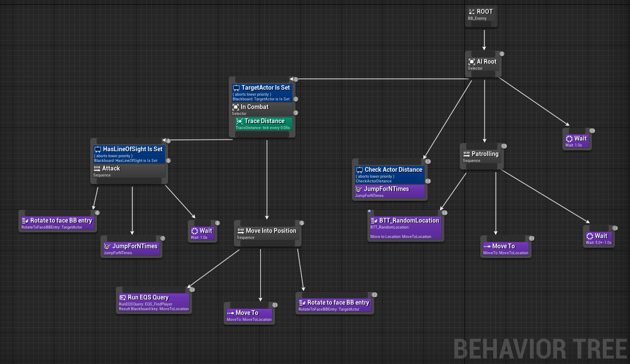Click the ROOT node icon
The height and width of the screenshot is (364, 630).
click(472, 12)
